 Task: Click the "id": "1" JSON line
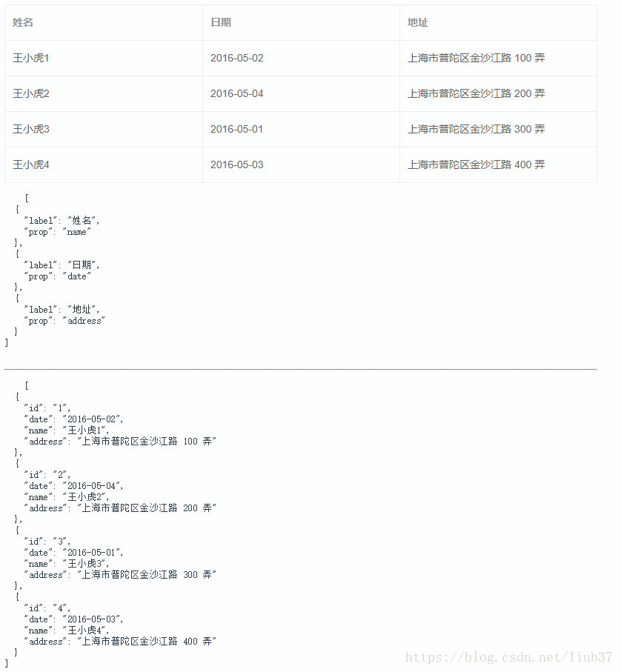(x=47, y=408)
